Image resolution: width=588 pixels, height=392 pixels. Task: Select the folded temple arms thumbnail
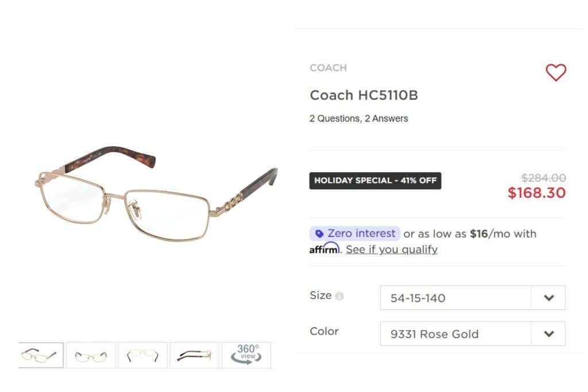[194, 355]
